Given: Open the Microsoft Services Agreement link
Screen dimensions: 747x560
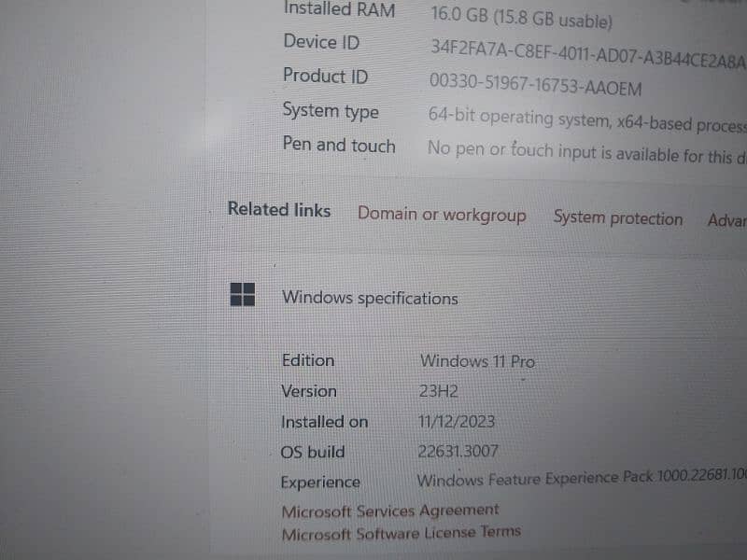Looking at the screenshot, I should click(x=390, y=511).
